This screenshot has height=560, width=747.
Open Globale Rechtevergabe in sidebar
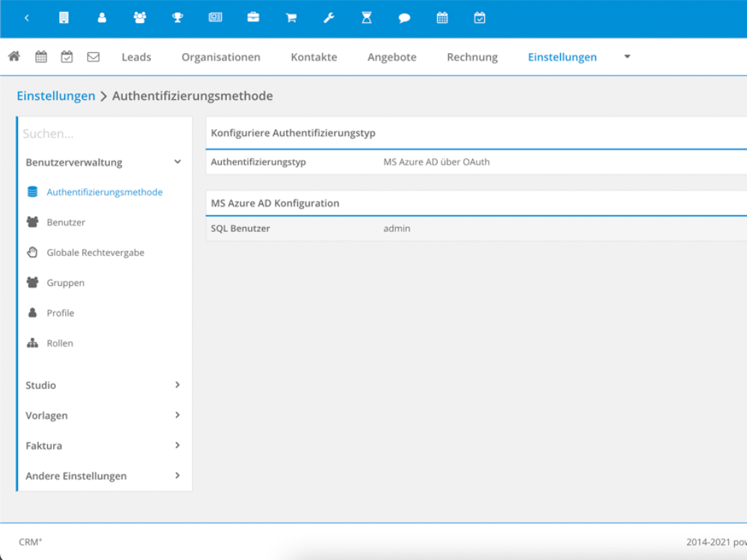pos(95,252)
